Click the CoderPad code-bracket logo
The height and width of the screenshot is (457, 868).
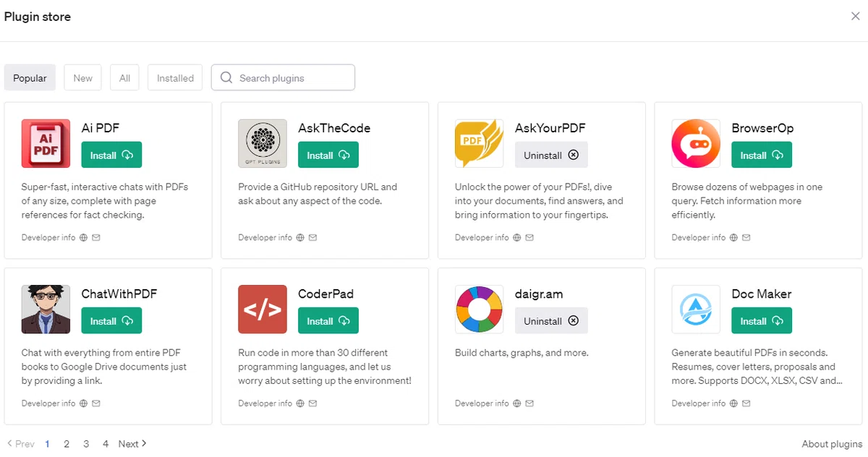point(263,309)
